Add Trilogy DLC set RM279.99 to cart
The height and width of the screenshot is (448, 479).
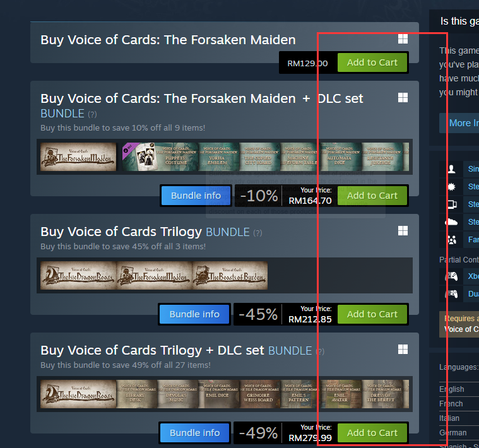coord(372,433)
